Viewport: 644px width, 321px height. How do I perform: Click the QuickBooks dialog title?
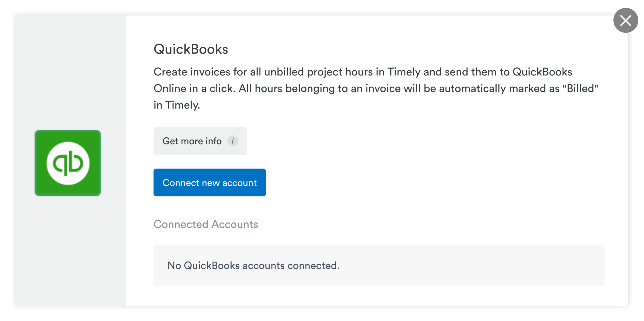pos(191,49)
